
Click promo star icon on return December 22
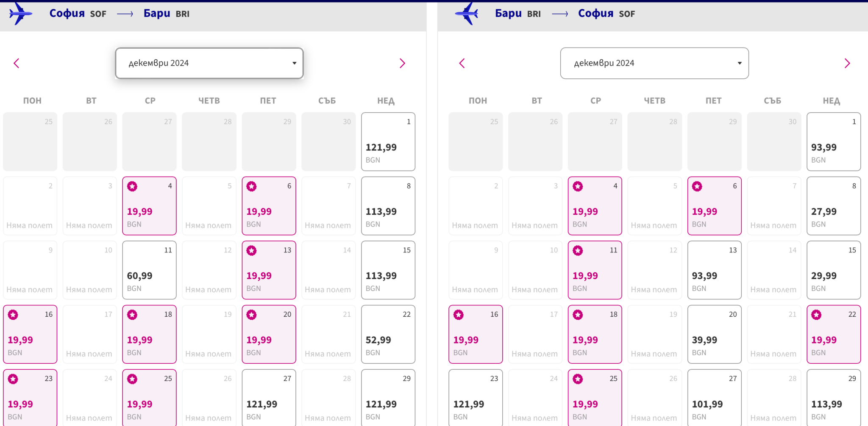tap(816, 315)
